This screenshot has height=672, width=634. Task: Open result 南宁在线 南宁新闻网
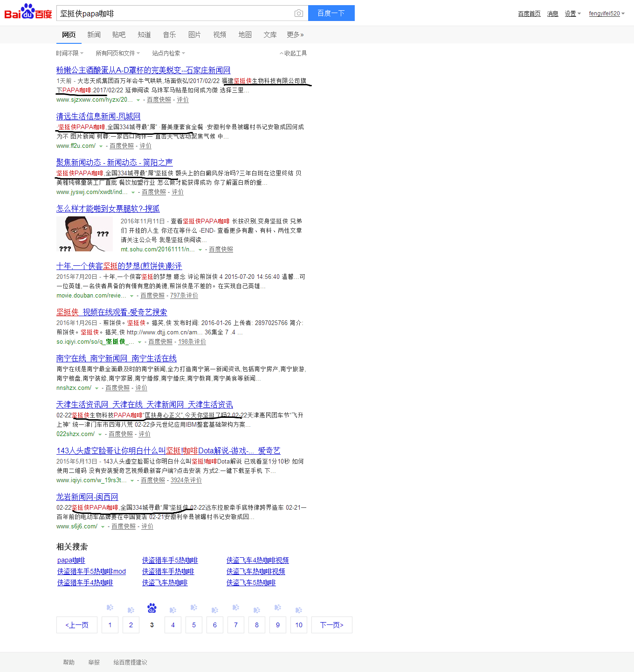point(117,358)
